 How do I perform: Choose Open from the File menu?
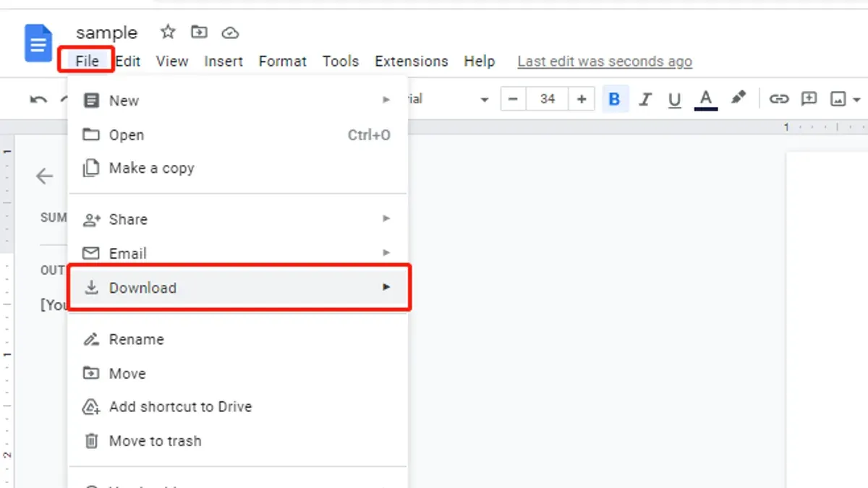coord(238,134)
